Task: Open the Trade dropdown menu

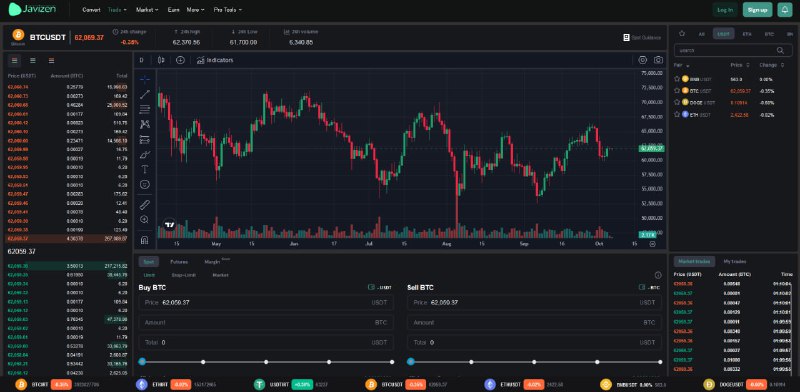Action: [117, 10]
